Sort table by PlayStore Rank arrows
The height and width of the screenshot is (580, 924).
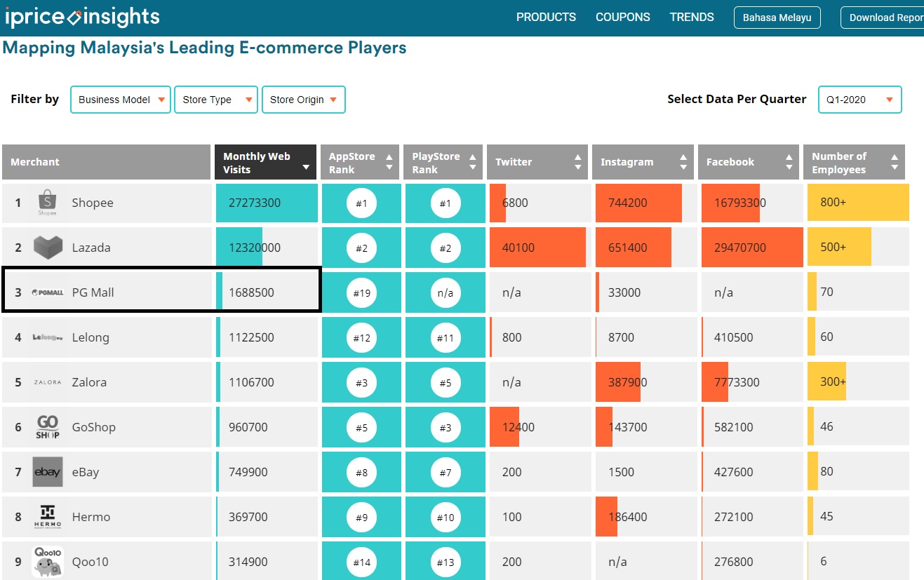tap(472, 163)
